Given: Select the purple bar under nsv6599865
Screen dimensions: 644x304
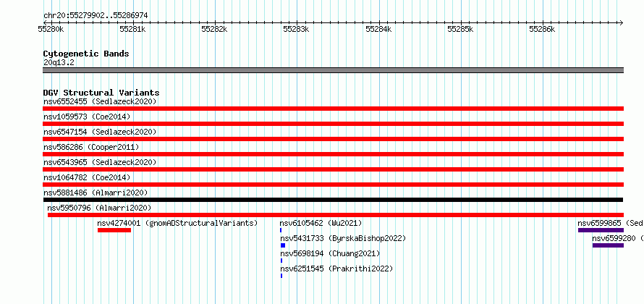Looking at the screenshot, I should click(x=601, y=230).
